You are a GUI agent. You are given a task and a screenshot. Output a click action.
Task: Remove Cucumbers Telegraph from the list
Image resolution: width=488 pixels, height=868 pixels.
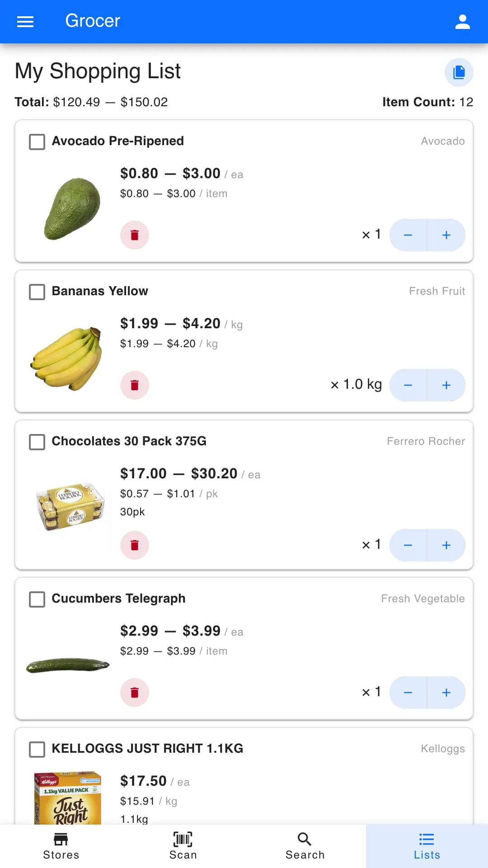135,693
